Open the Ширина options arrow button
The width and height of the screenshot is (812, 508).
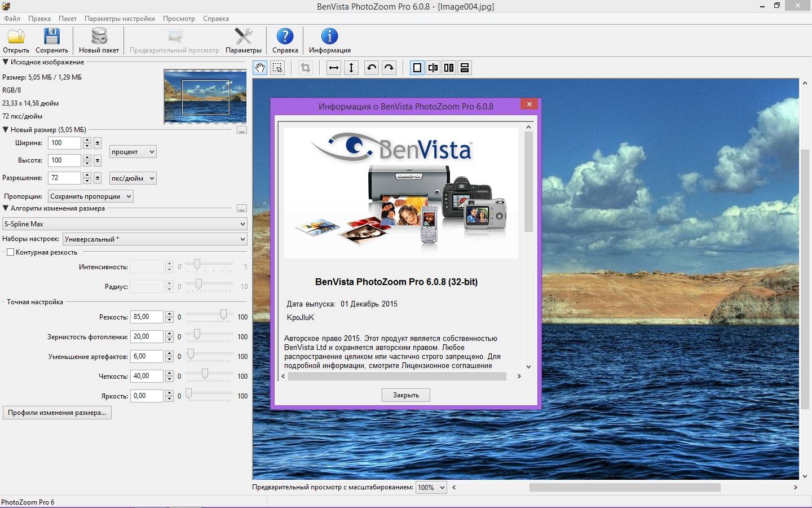[x=98, y=143]
